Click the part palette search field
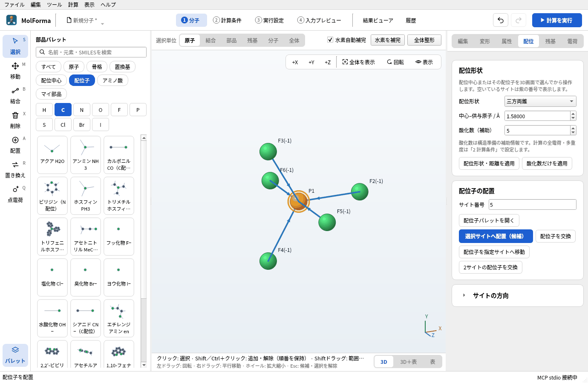588x383 pixels. [x=91, y=52]
